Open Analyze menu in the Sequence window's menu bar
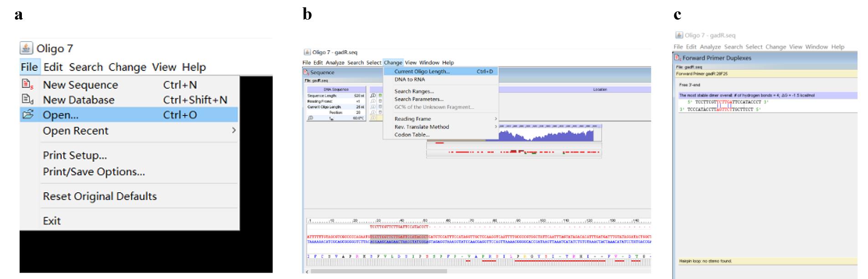The width and height of the screenshot is (868, 279). [x=335, y=63]
